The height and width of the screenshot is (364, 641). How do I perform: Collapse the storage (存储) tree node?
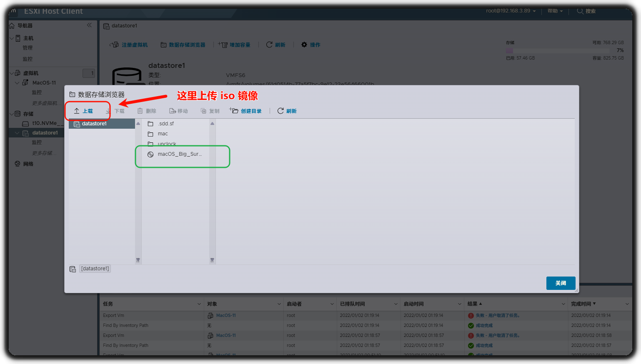[x=12, y=114]
